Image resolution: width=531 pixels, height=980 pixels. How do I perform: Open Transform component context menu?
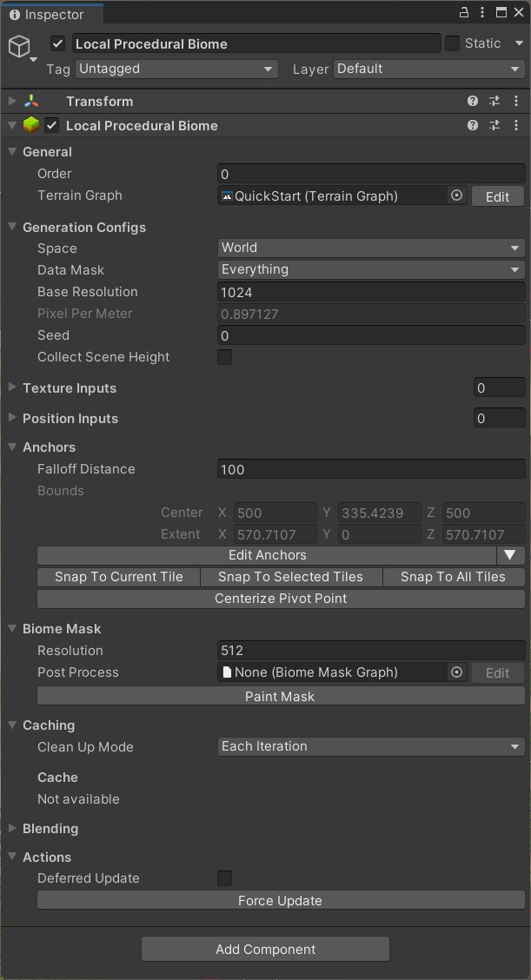pos(516,101)
